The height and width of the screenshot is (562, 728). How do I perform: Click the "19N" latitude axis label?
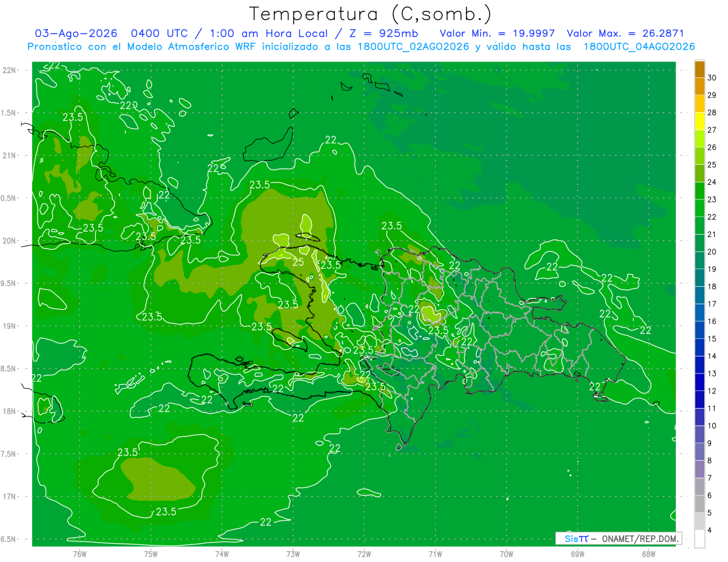click(9, 326)
